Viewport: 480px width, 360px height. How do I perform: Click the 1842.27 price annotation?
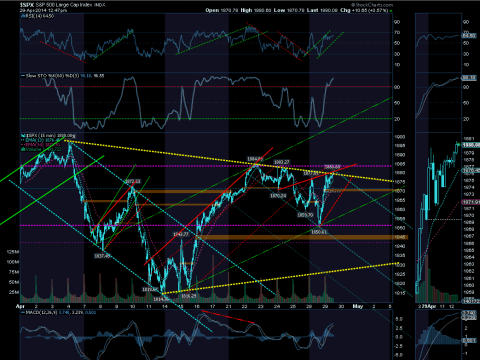point(181,234)
